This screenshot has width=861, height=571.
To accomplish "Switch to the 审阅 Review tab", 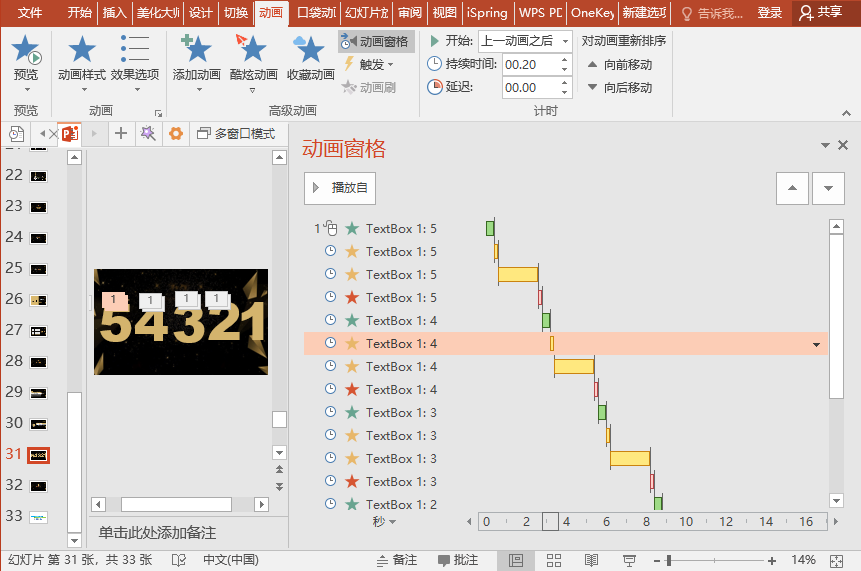I will pos(410,13).
